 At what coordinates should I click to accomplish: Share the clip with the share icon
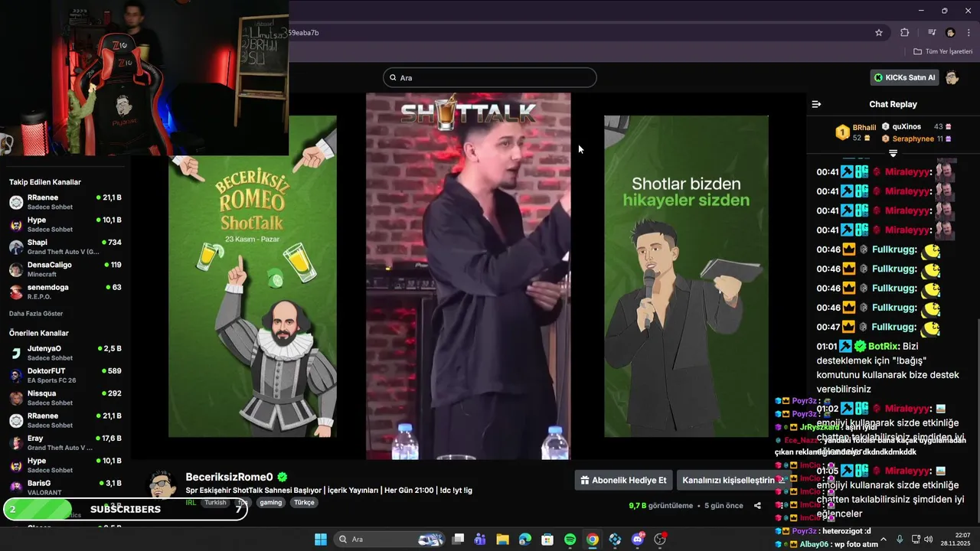point(757,506)
